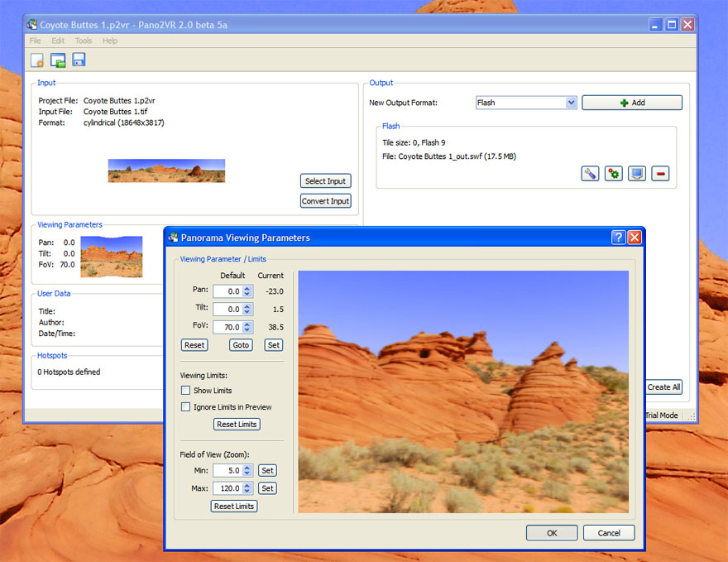Set current view as default parameters
Viewport: 728px width, 562px height.
(274, 345)
